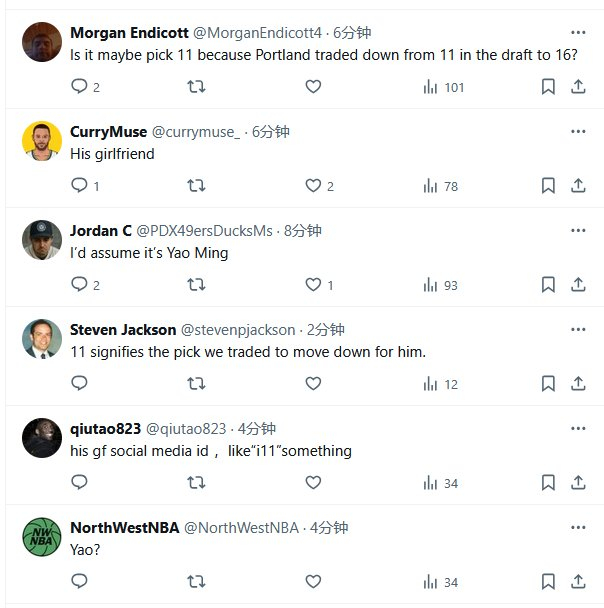Viewport: 604px width, 608px height.
Task: Reply to Morgan Endicott's tweet
Action: [x=80, y=87]
